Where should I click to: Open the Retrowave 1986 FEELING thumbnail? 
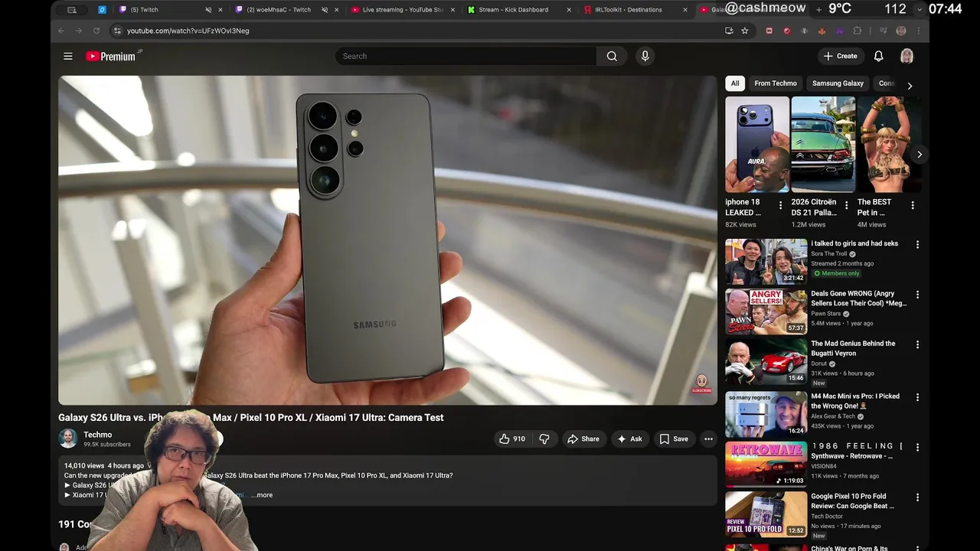click(x=766, y=464)
